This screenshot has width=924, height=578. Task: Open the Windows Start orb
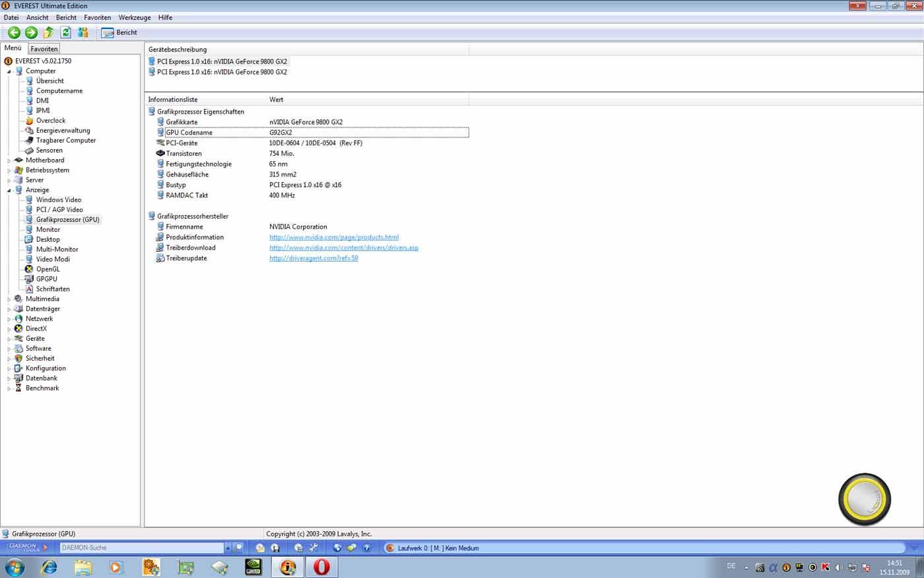[15, 567]
